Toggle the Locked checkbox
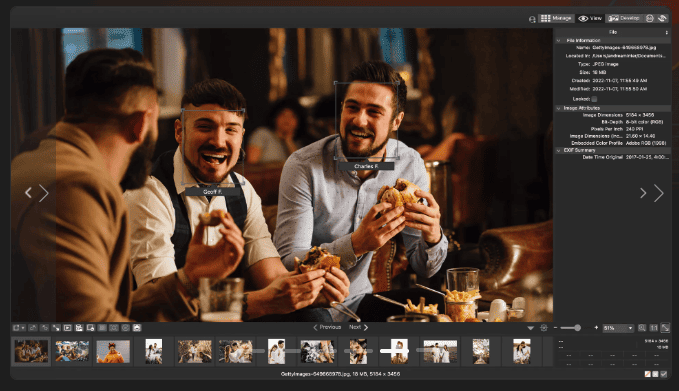Image resolution: width=679 pixels, height=391 pixels. (x=594, y=99)
